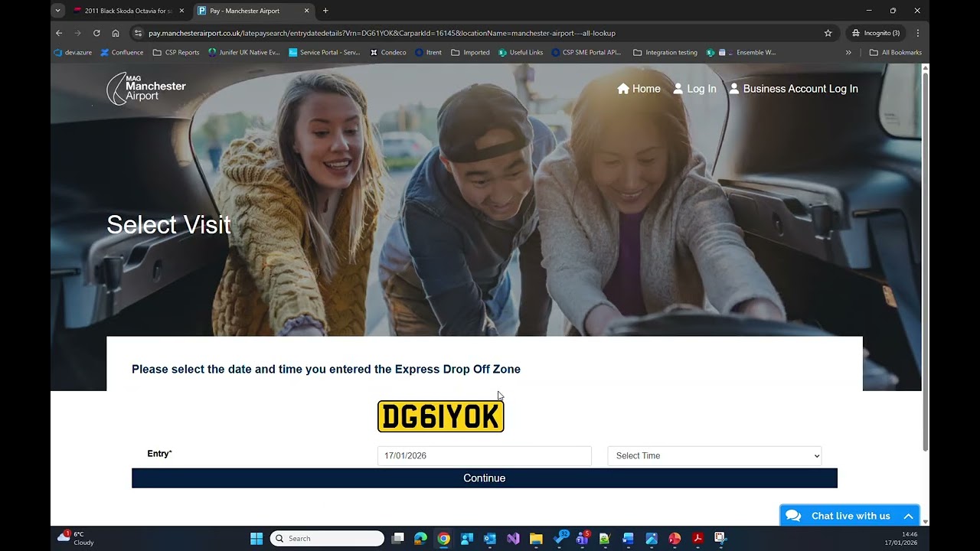Launch Microsoft Edge from the taskbar
This screenshot has width=980, height=551.
[420, 538]
